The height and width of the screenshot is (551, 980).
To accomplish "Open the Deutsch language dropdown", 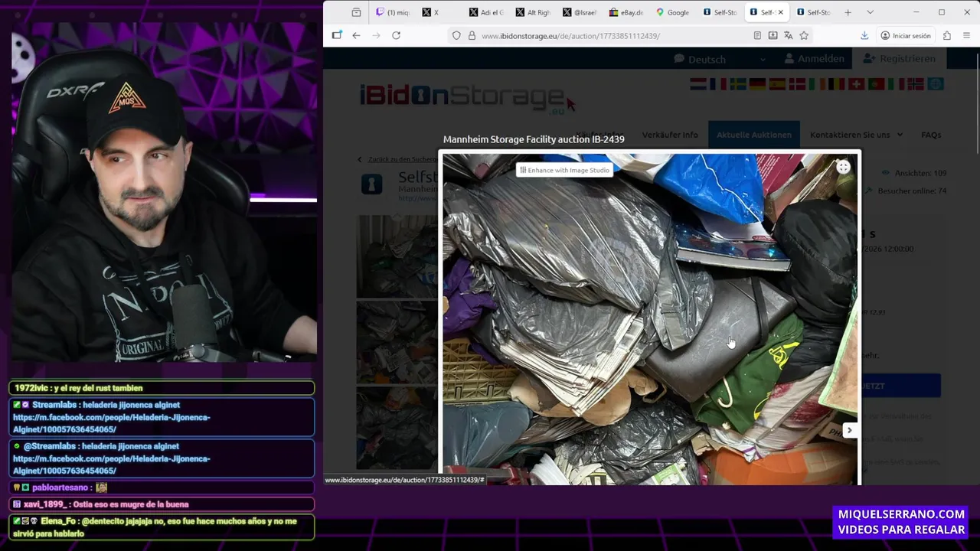I will coord(719,59).
